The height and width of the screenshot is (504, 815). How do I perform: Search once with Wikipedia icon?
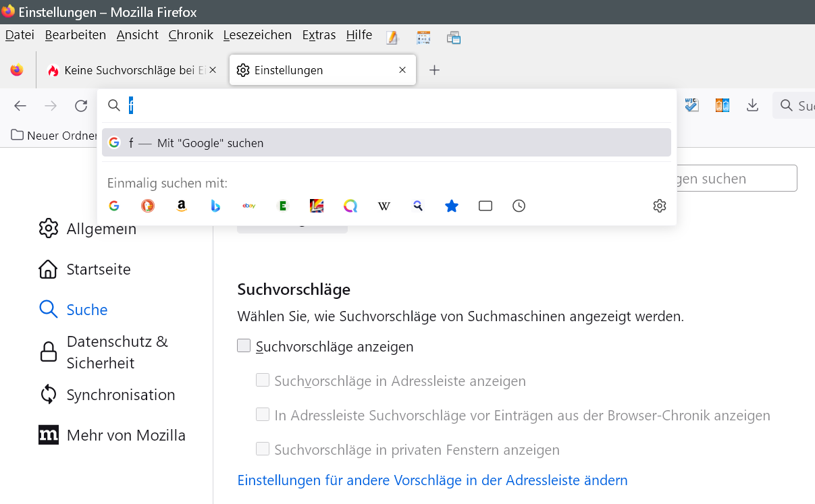(384, 206)
